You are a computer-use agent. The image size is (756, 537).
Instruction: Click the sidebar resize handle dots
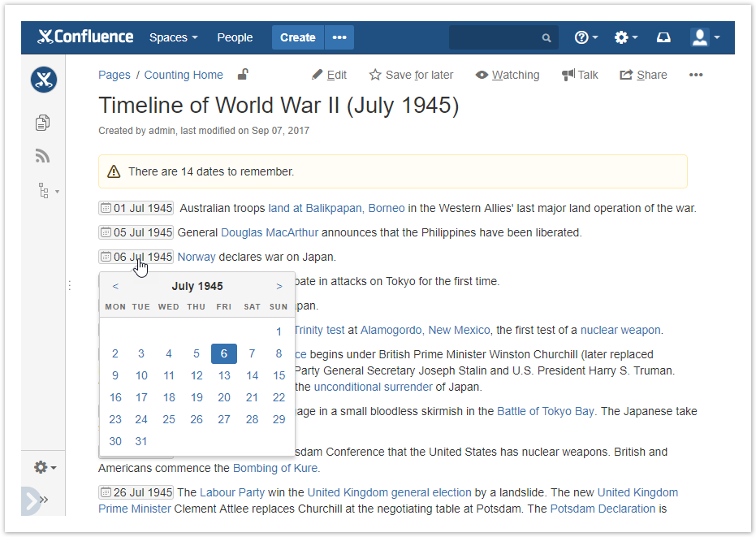pyautogui.click(x=70, y=286)
